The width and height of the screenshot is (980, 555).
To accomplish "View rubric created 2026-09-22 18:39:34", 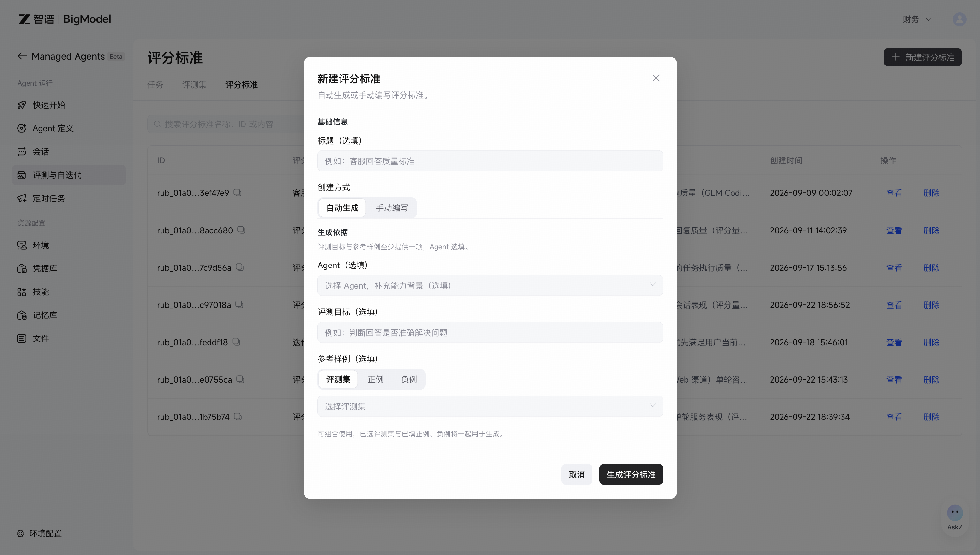I will click(894, 417).
